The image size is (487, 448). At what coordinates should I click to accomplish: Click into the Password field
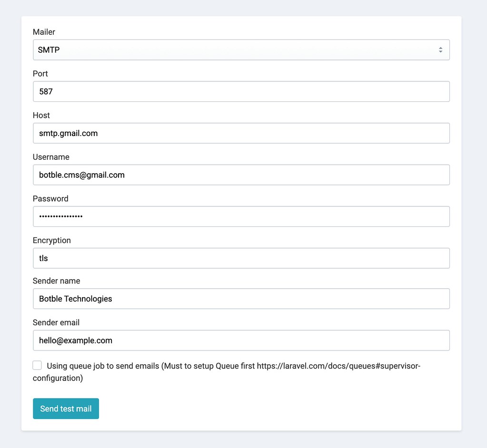[241, 216]
